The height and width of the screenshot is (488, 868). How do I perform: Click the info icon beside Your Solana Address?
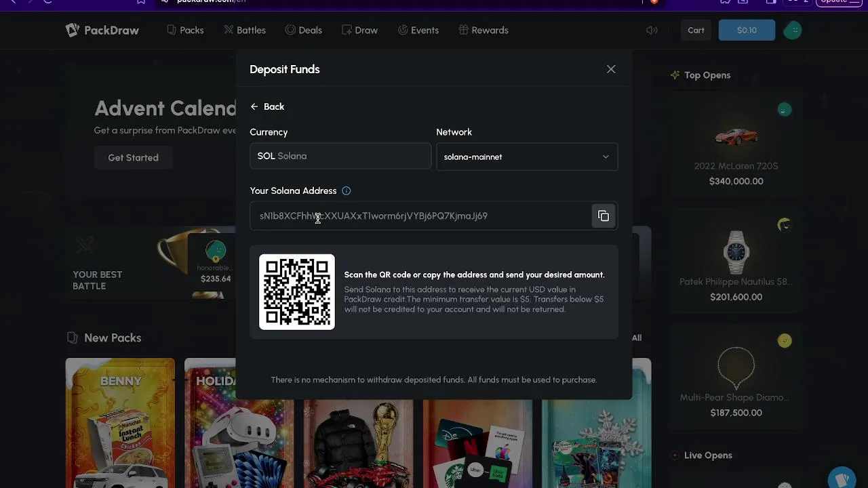346,191
